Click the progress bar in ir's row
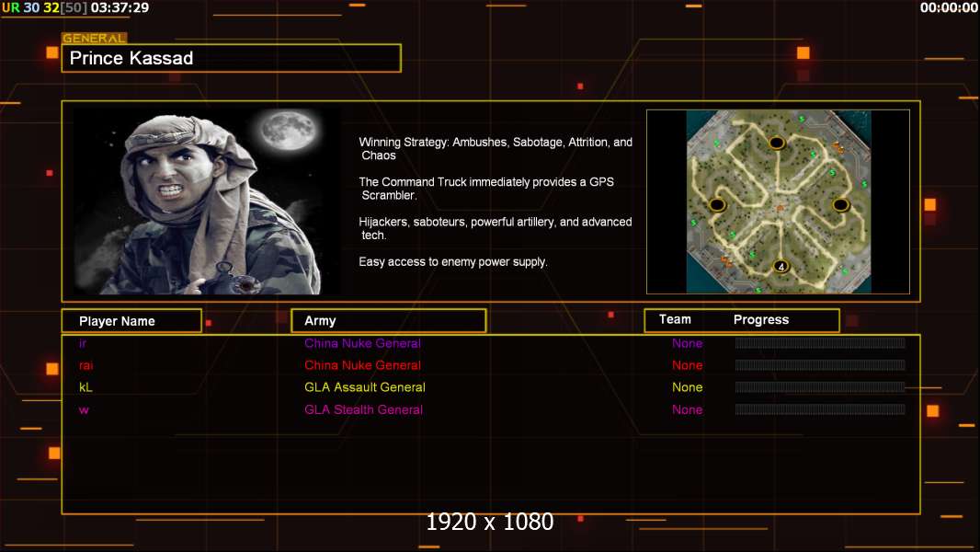This screenshot has width=980, height=552. pyautogui.click(x=820, y=342)
